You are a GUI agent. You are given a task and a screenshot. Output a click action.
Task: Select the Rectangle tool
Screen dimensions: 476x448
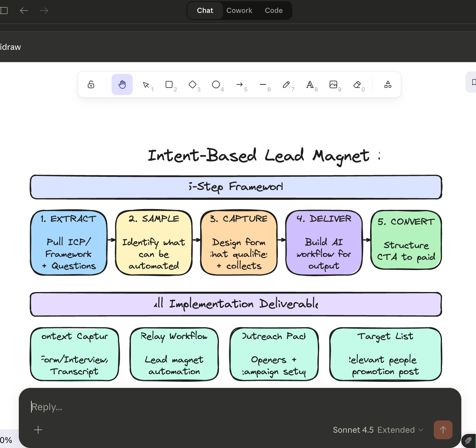pos(169,84)
